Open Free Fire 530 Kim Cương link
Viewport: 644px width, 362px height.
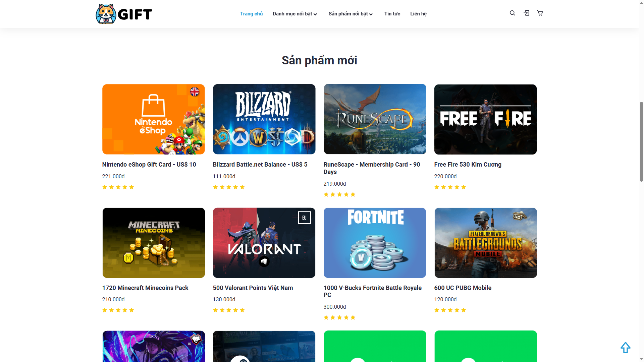[x=468, y=165]
